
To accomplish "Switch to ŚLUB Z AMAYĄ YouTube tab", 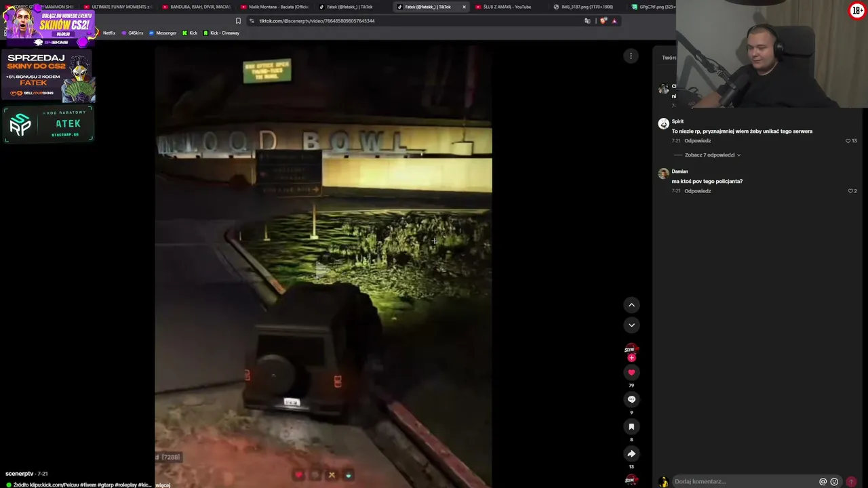I will pyautogui.click(x=507, y=7).
